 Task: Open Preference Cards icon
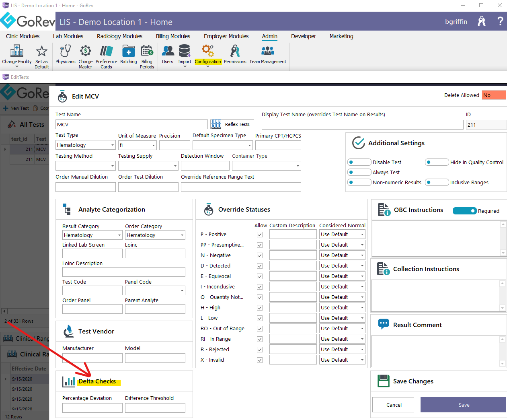coord(107,51)
